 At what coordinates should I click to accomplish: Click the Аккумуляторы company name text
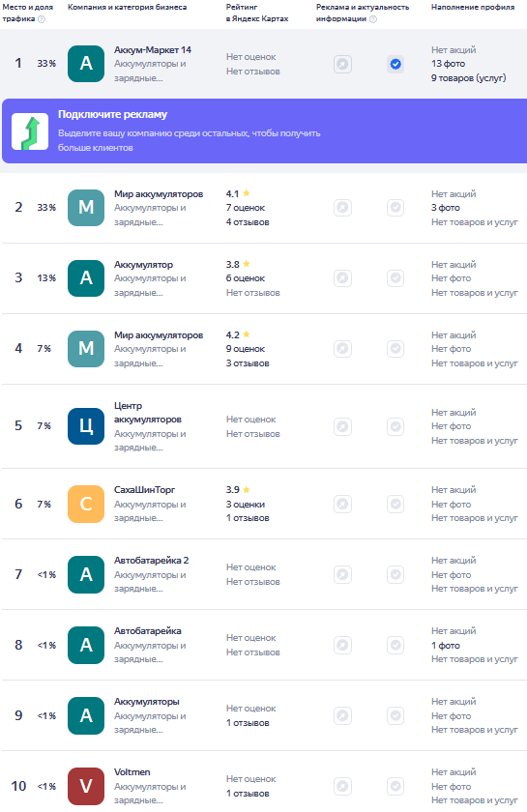pyautogui.click(x=147, y=702)
